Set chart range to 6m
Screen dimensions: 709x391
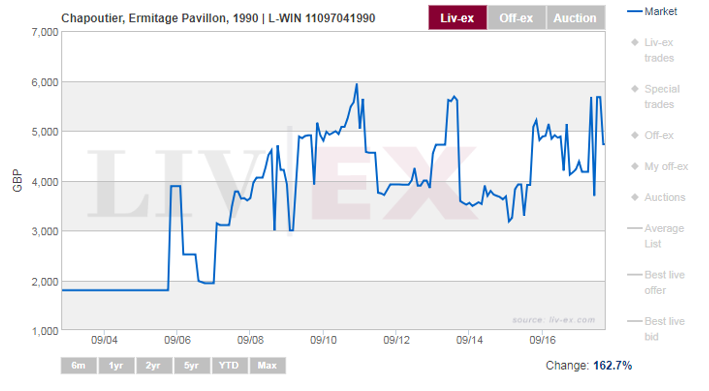click(x=78, y=366)
